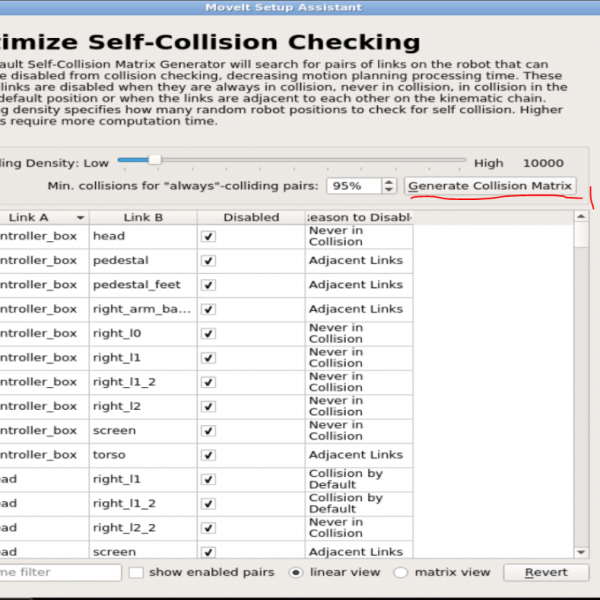
Task: Uncheck the Disabled checkbox for the head row
Action: [x=209, y=236]
